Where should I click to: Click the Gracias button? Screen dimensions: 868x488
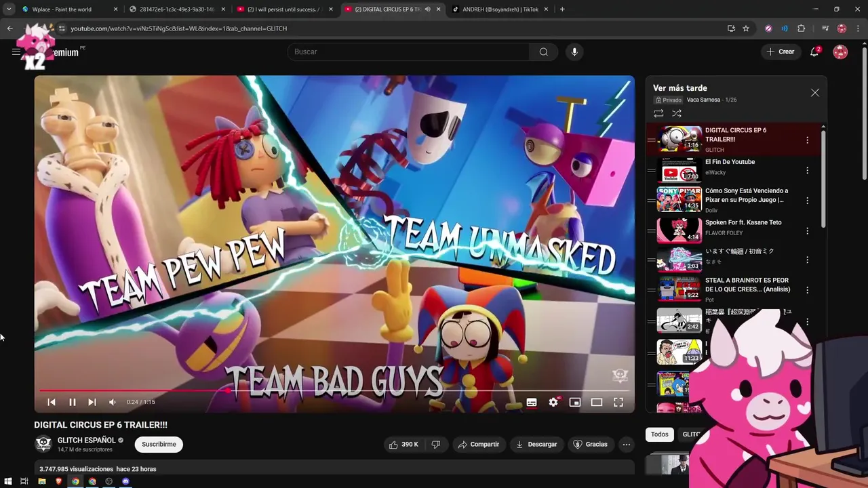click(x=591, y=445)
